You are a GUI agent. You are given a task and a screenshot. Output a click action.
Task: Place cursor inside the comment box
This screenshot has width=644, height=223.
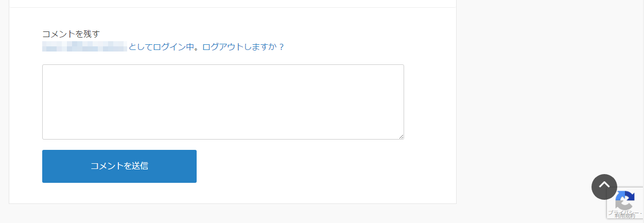pos(223,102)
